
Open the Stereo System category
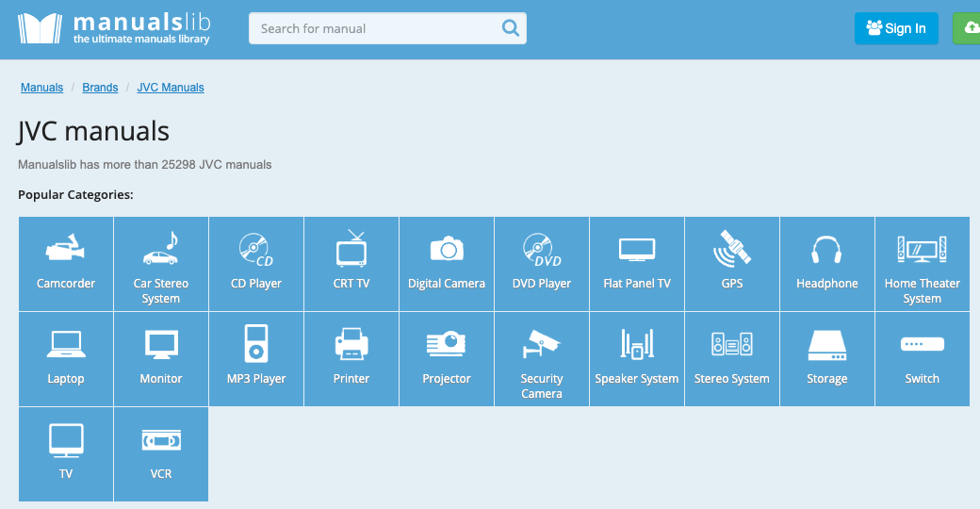tap(732, 359)
